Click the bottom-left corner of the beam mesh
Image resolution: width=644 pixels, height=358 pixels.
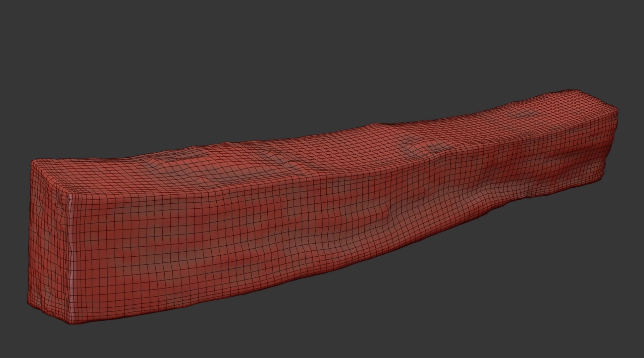29,307
